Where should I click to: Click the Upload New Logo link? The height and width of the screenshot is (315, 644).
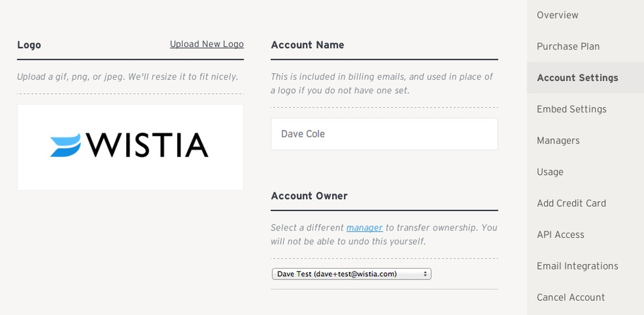(207, 44)
